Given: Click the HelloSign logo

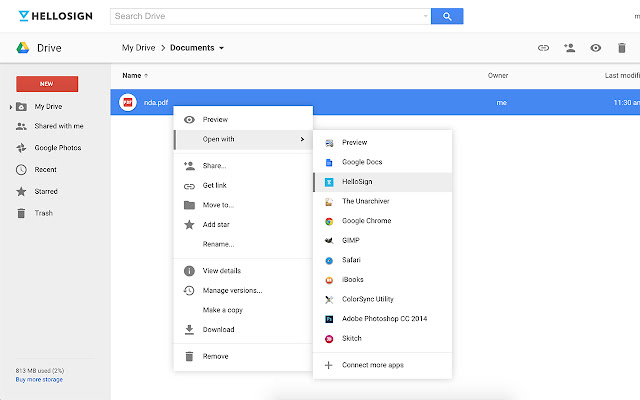Looking at the screenshot, I should pyautogui.click(x=56, y=16).
